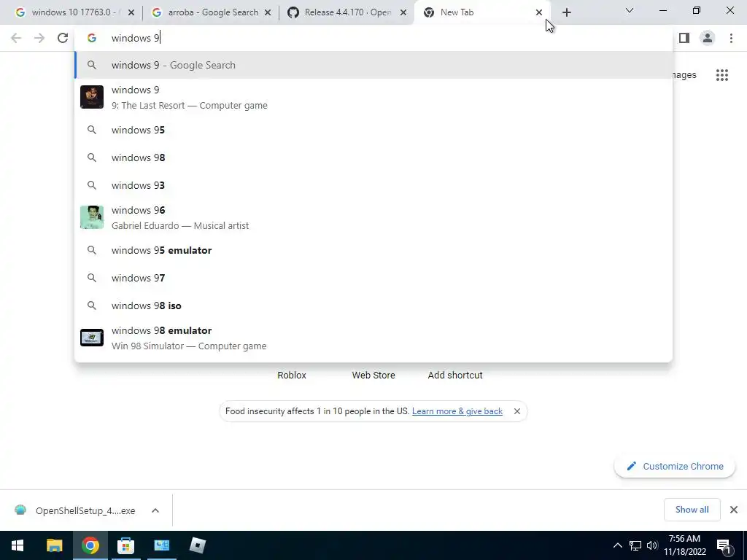Pick the 'windows 98' suggestion
The image size is (747, 560).
click(374, 157)
